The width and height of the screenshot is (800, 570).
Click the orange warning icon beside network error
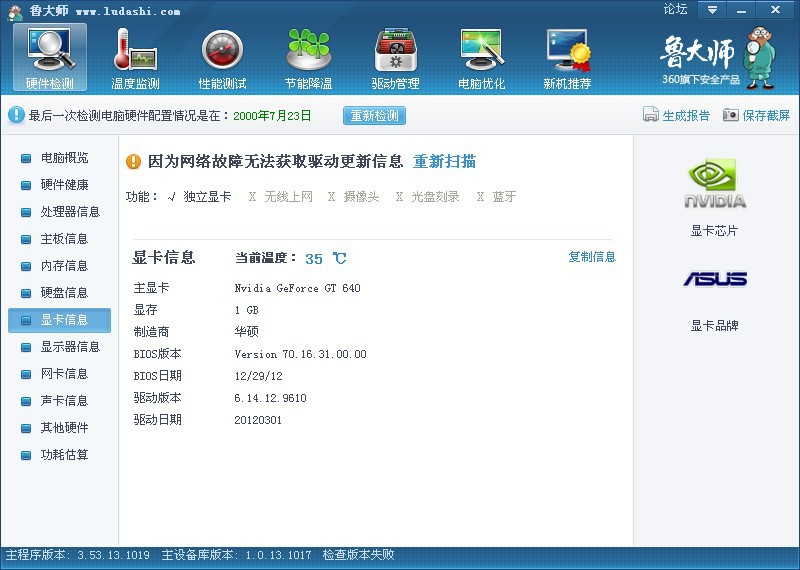pyautogui.click(x=133, y=162)
